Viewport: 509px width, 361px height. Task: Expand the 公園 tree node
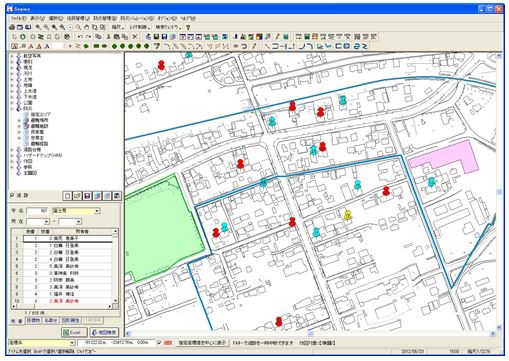(x=12, y=103)
